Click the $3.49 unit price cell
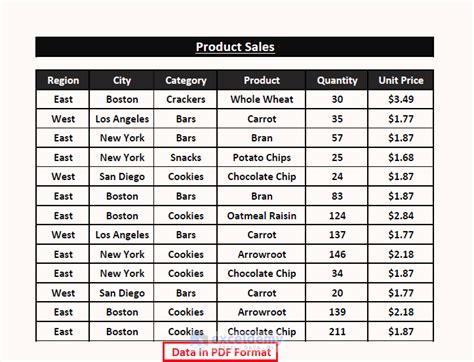474x362 pixels. pyautogui.click(x=401, y=99)
